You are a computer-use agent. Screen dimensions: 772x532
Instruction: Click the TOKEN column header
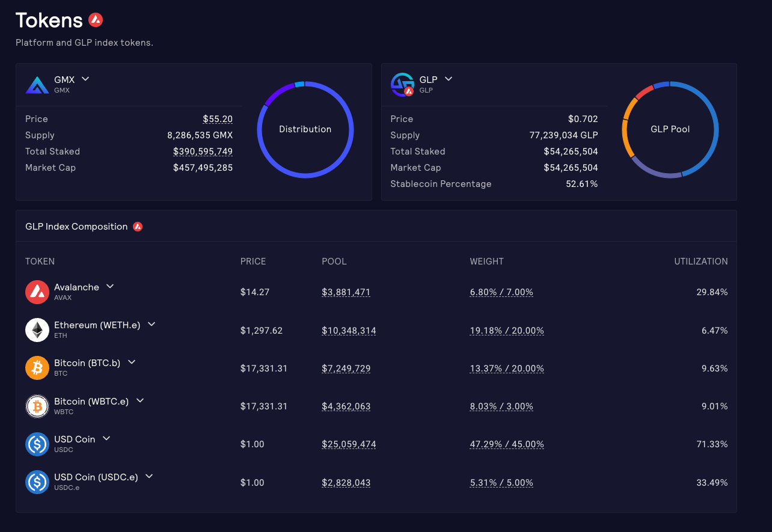40,261
